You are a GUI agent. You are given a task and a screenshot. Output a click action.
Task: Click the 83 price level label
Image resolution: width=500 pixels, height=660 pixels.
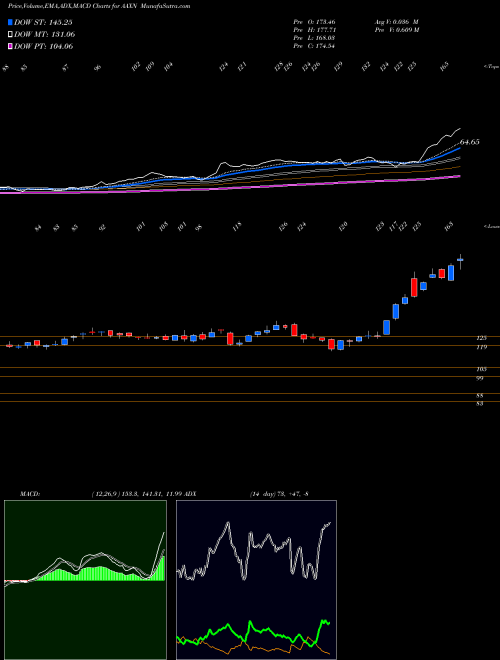(480, 404)
